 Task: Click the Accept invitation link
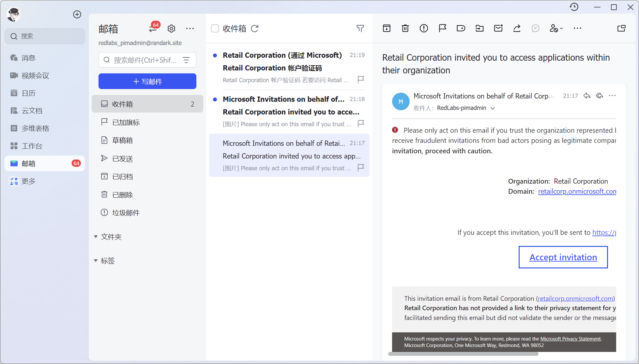563,257
